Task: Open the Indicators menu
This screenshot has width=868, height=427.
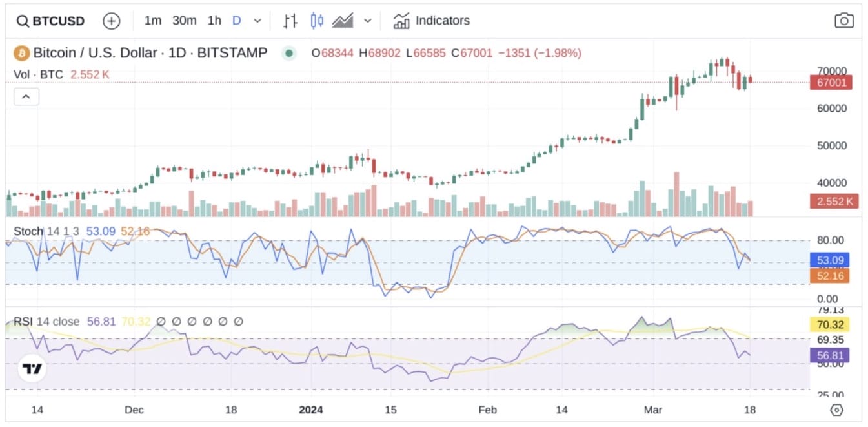Action: tap(432, 21)
